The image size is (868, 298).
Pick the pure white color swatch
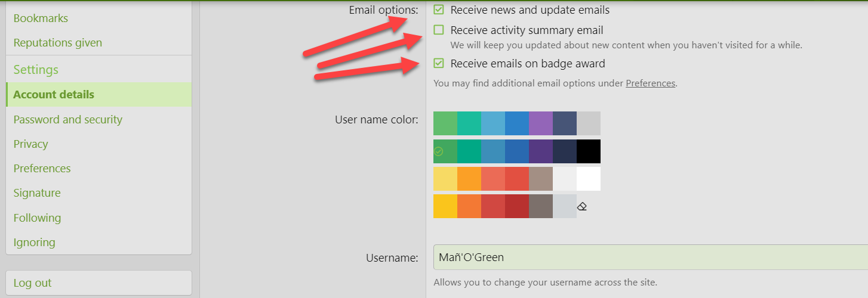point(588,179)
